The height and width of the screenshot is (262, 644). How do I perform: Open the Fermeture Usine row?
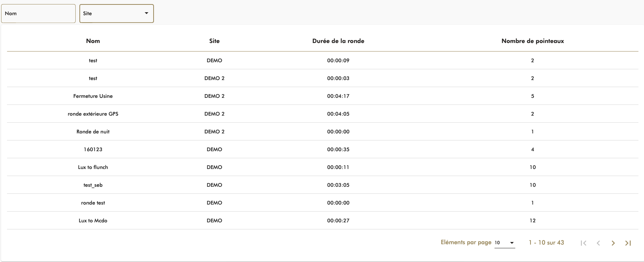(x=93, y=96)
